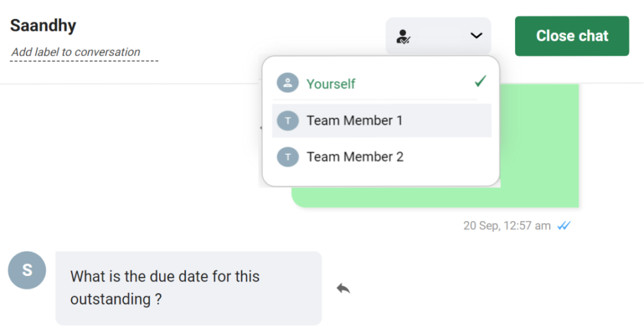This screenshot has width=644, height=333.
Task: Click the 20 Sep 12:57 am timestamp
Action: (x=507, y=226)
